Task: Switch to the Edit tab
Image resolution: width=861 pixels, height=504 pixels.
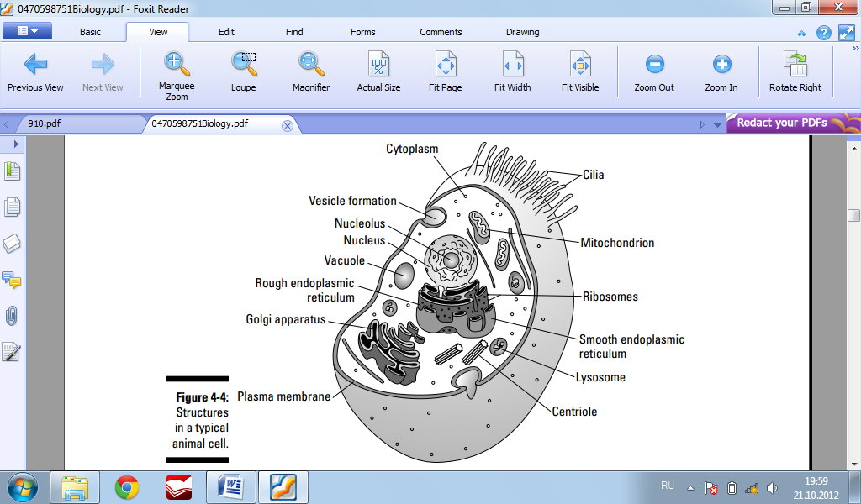Action: point(226,33)
